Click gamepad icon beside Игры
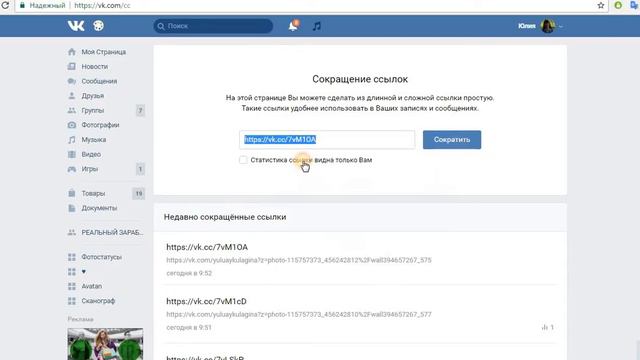Image resolution: width=640 pixels, height=360 pixels. point(72,169)
